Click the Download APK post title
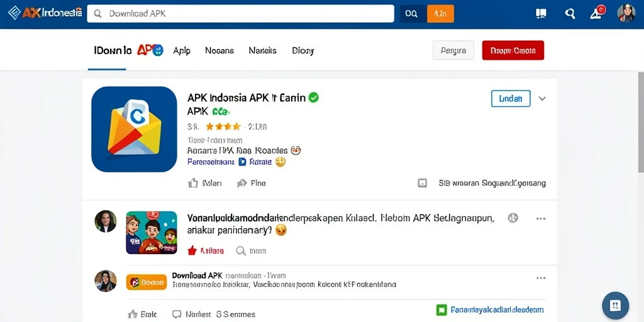 (x=197, y=275)
